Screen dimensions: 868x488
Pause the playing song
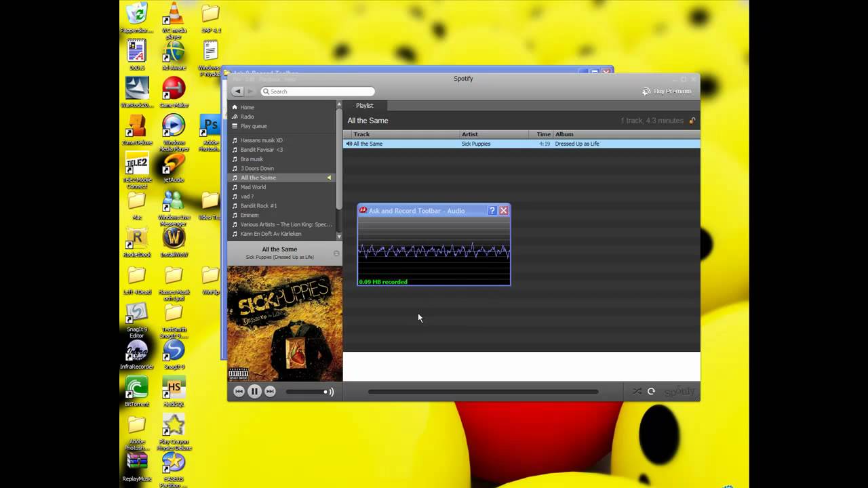[x=254, y=391]
